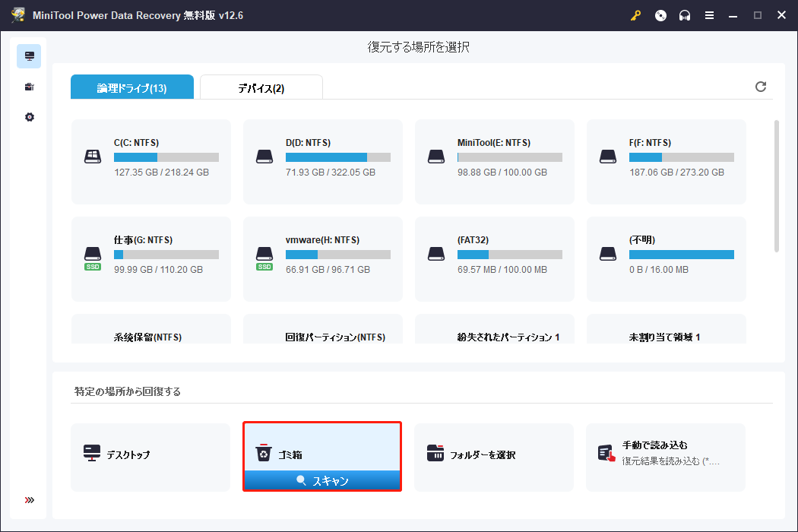Open the bootable media disc icon
This screenshot has height=532, width=798.
[x=660, y=15]
